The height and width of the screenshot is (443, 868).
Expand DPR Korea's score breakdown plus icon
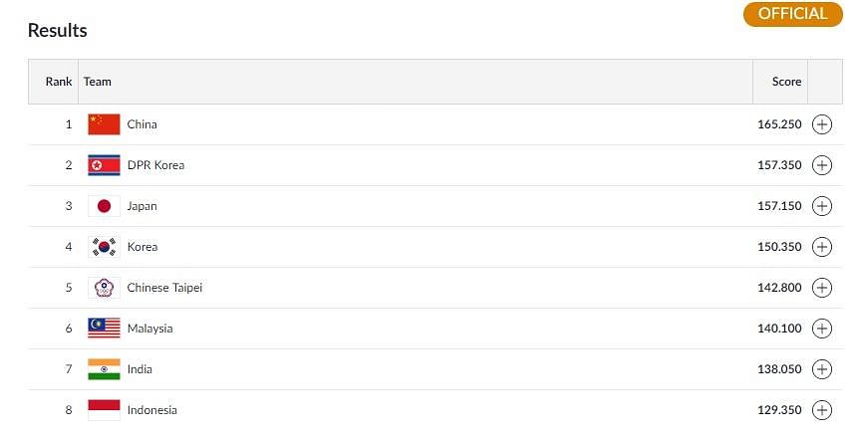pos(822,165)
